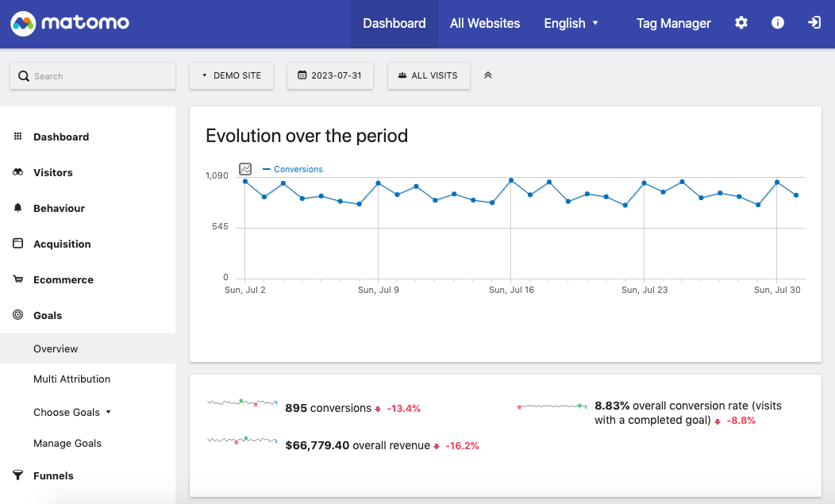Open Tag Manager from the top navigation
Viewport: 835px width, 504px height.
tap(673, 23)
